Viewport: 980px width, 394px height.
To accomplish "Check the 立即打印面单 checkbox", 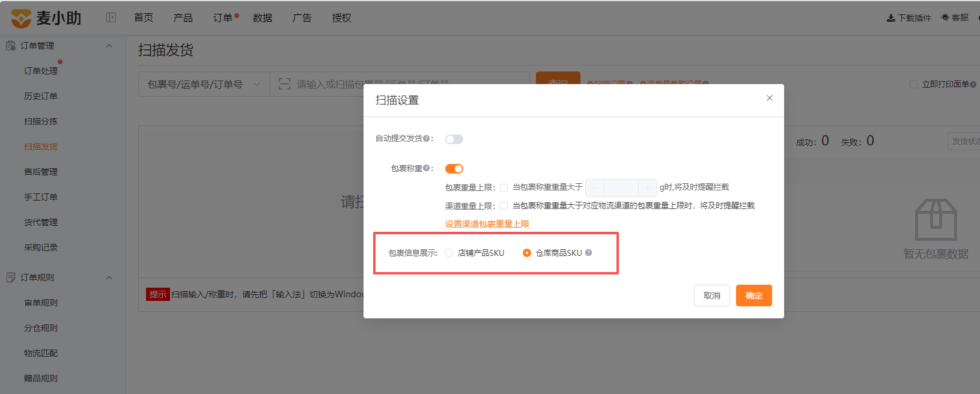I will (x=913, y=84).
